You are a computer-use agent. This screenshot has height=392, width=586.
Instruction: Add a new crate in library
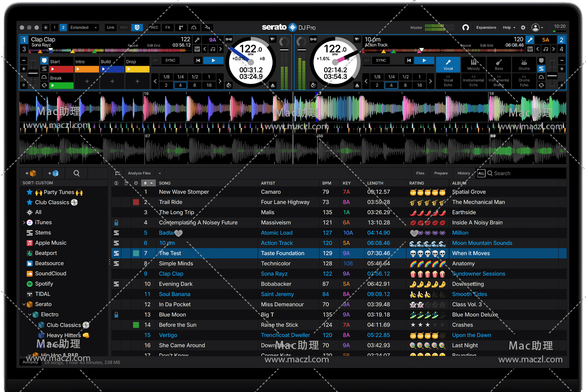coord(31,173)
